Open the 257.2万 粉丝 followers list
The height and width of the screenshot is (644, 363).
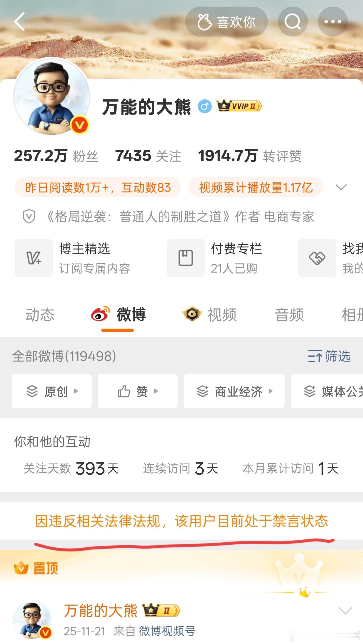click(x=56, y=156)
